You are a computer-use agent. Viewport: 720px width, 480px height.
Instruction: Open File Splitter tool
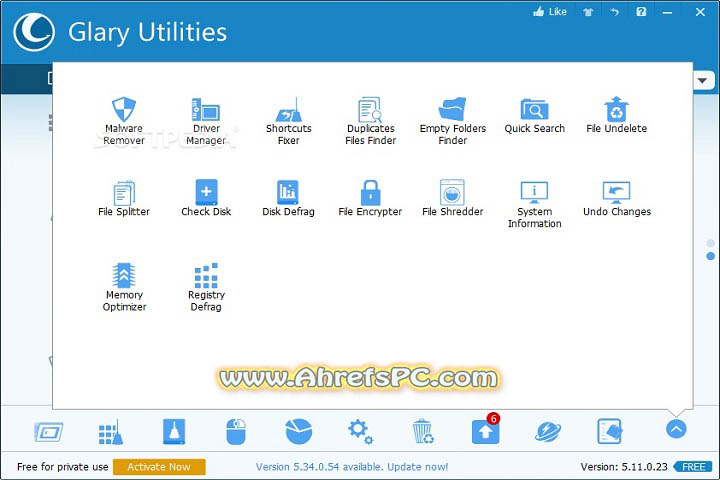[x=124, y=198]
